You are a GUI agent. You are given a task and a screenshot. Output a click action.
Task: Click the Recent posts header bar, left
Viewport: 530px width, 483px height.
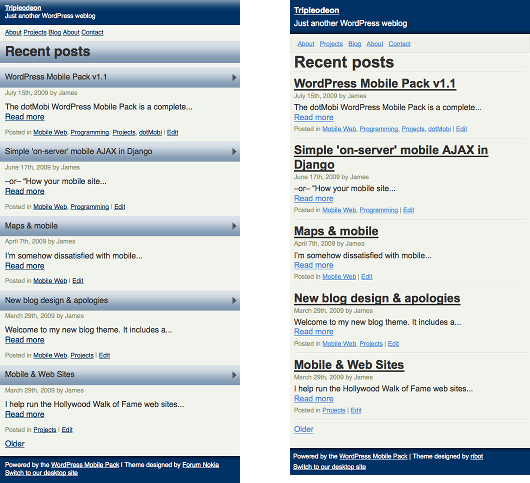(x=120, y=52)
